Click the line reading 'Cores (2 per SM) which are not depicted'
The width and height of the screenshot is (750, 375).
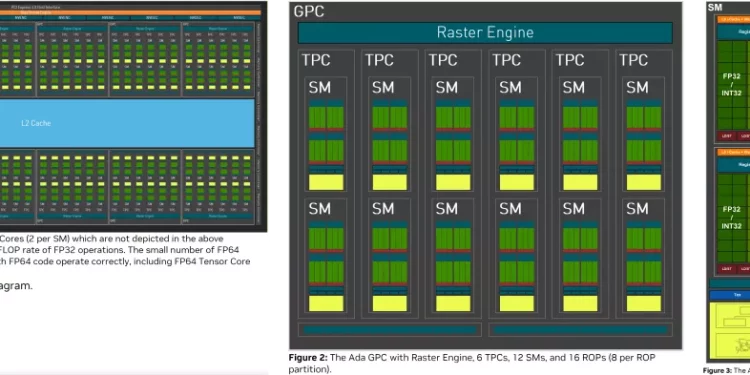click(x=111, y=238)
